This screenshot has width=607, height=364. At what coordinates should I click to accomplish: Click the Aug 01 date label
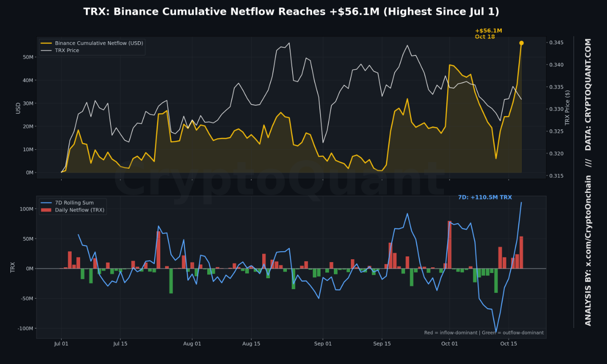[192, 344]
